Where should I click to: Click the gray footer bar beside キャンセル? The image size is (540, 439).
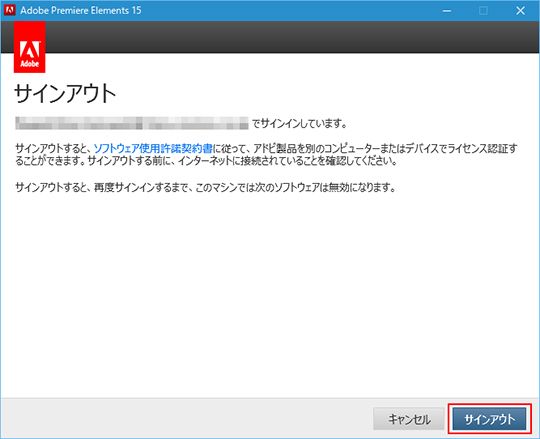[186, 418]
